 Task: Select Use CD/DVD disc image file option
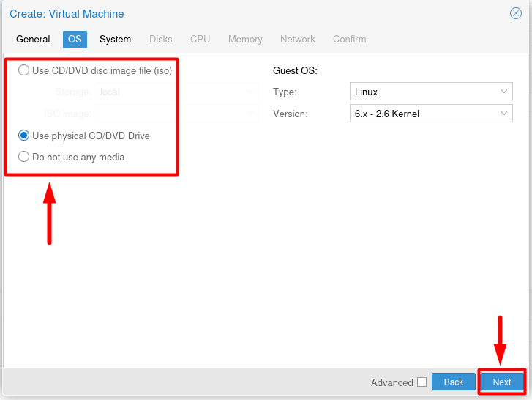click(x=24, y=70)
